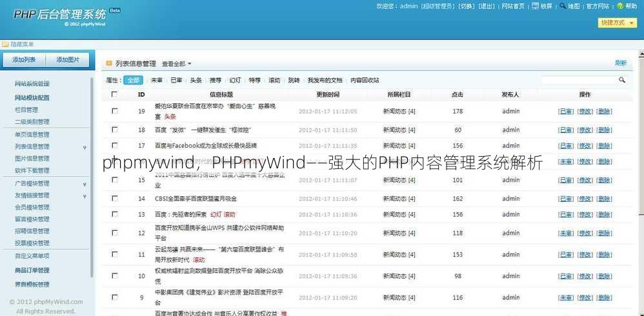Open 二级类别管理 in the sidebar

click(x=32, y=122)
